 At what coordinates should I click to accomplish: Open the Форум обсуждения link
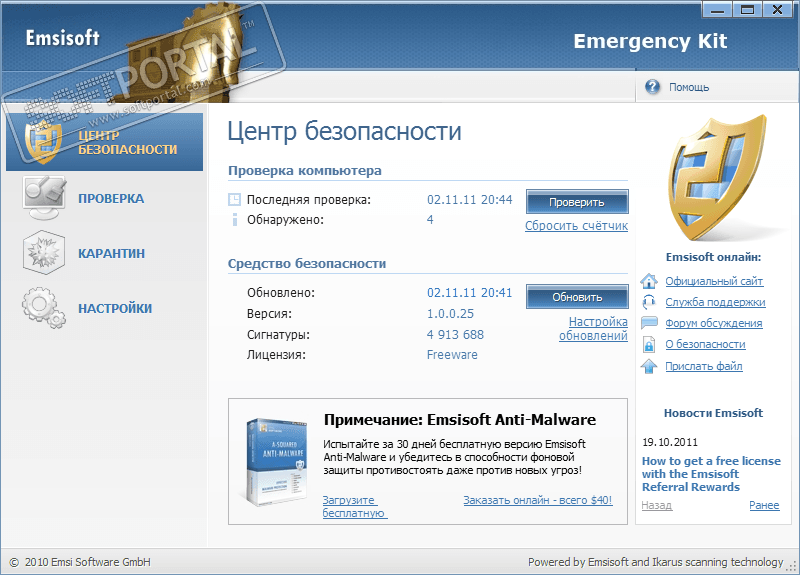pos(714,323)
